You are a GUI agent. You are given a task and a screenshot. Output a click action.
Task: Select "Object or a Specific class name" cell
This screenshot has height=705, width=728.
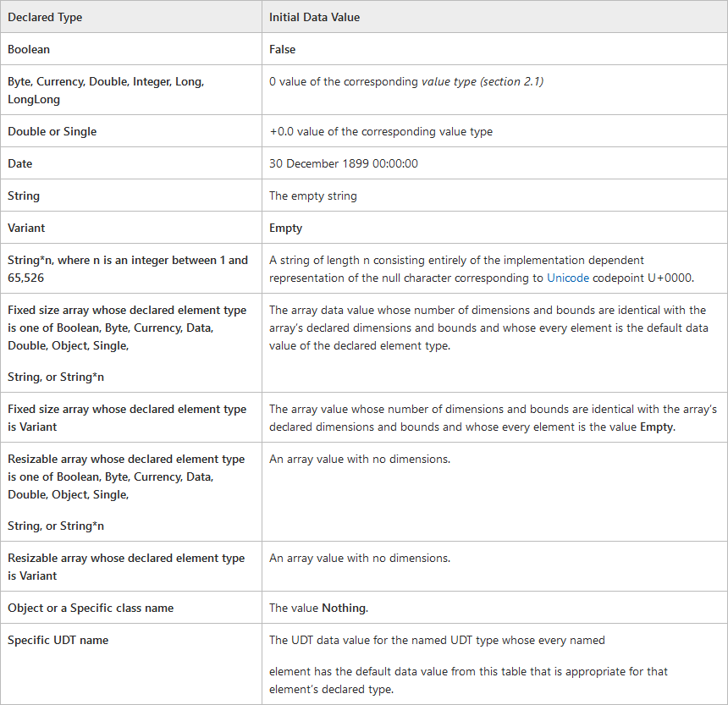(x=91, y=608)
